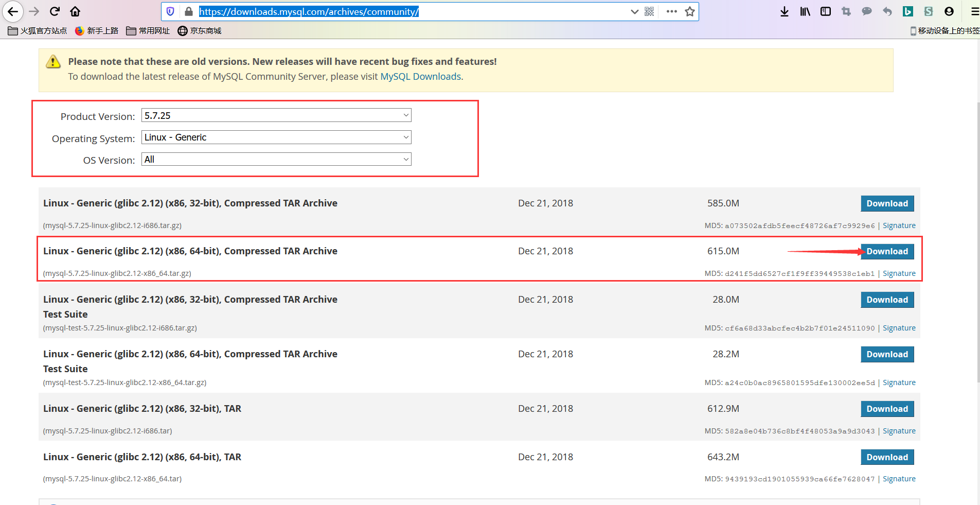Open the 京东商城 bookmark
Screen dimensions: 980x505
tap(200, 31)
